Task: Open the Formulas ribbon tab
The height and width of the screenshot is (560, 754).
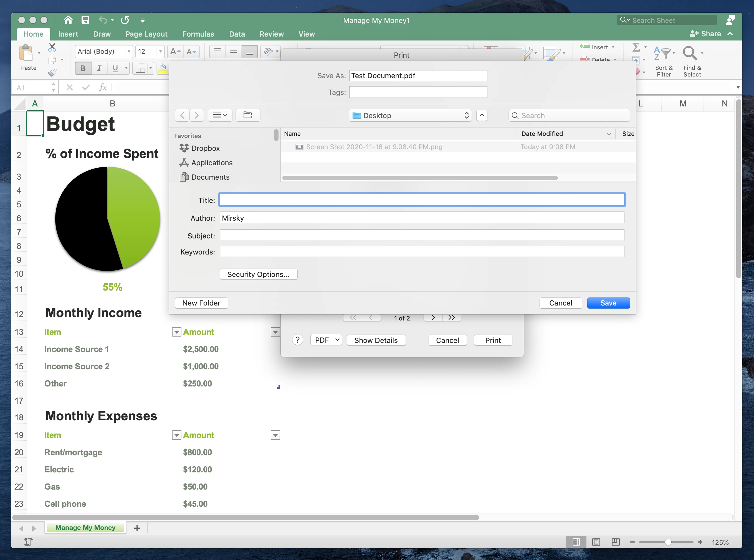Action: [198, 34]
